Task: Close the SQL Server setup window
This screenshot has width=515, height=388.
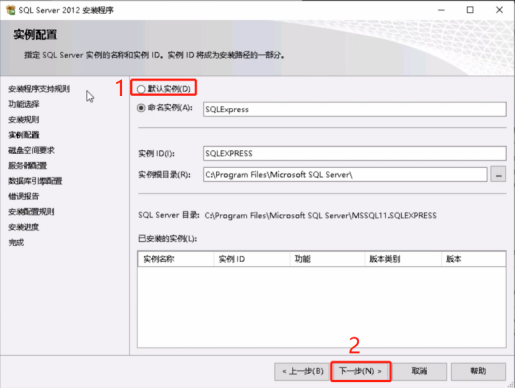Action: 499,10
